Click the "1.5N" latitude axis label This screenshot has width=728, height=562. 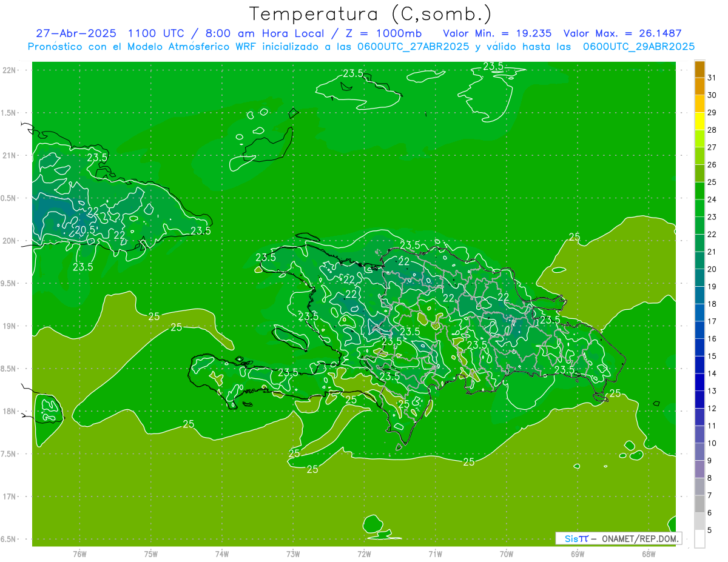point(8,113)
